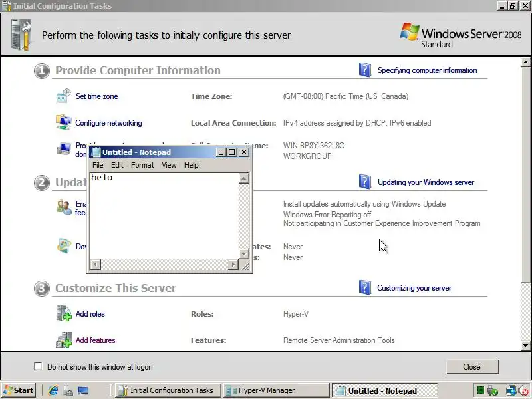Click the network tray icon
The height and width of the screenshot is (399, 532).
point(511,390)
